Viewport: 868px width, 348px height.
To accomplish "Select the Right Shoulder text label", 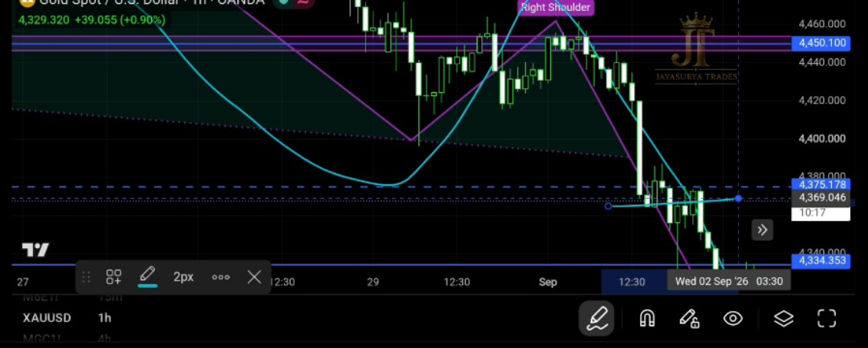I will 556,8.
